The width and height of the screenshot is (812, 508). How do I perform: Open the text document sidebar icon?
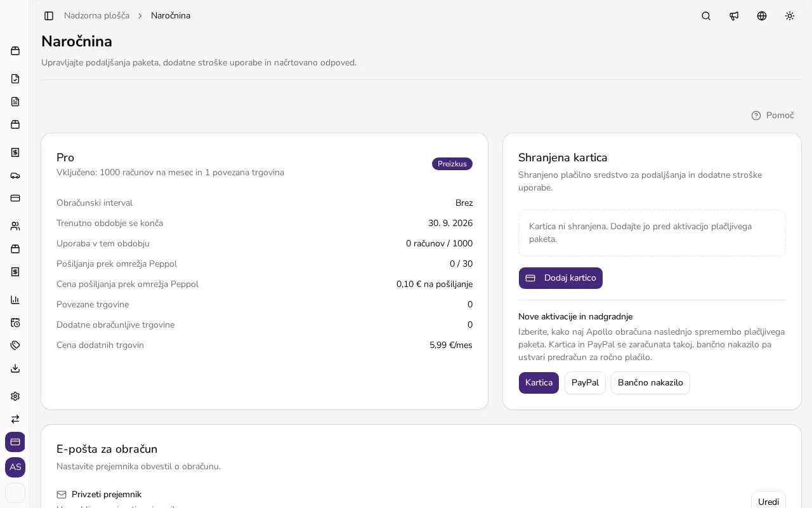point(15,102)
